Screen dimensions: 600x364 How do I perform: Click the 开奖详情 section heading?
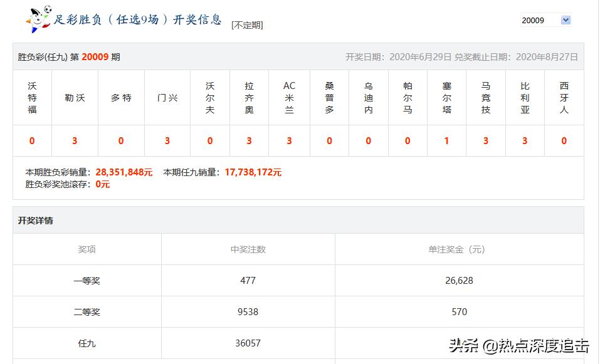point(35,221)
